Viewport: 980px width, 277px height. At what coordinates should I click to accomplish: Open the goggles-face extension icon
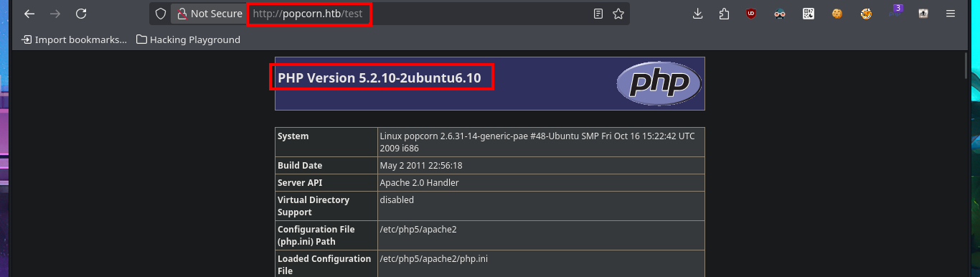(780, 14)
